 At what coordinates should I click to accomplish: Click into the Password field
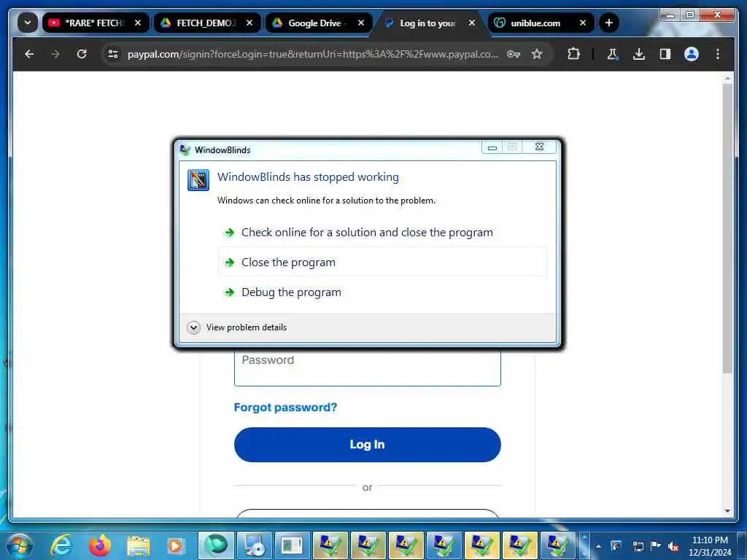click(x=368, y=368)
